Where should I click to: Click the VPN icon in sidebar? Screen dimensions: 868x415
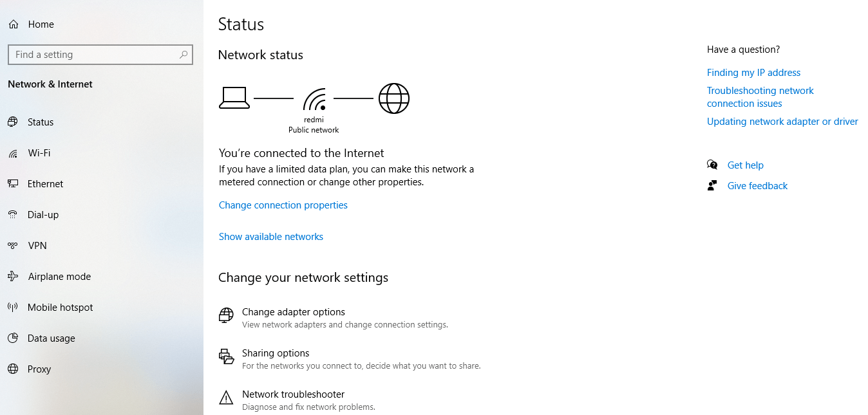coord(13,246)
